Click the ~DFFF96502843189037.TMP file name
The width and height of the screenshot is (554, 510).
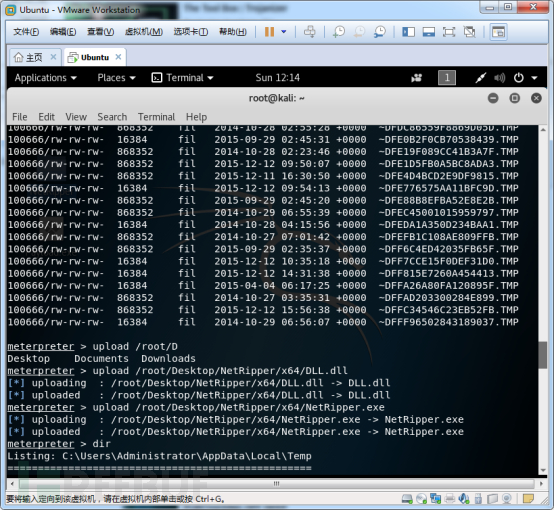[448, 322]
